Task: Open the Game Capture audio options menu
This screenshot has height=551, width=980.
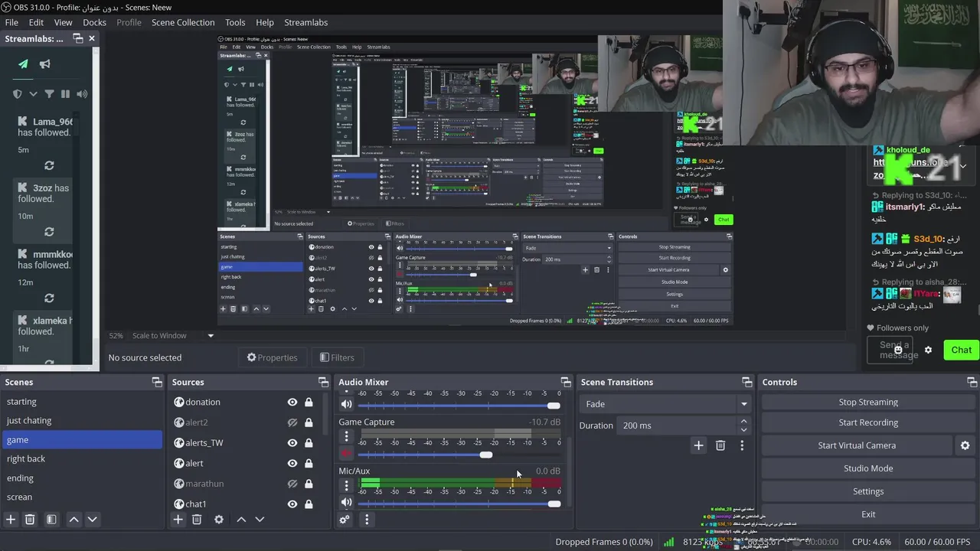Action: pyautogui.click(x=346, y=437)
